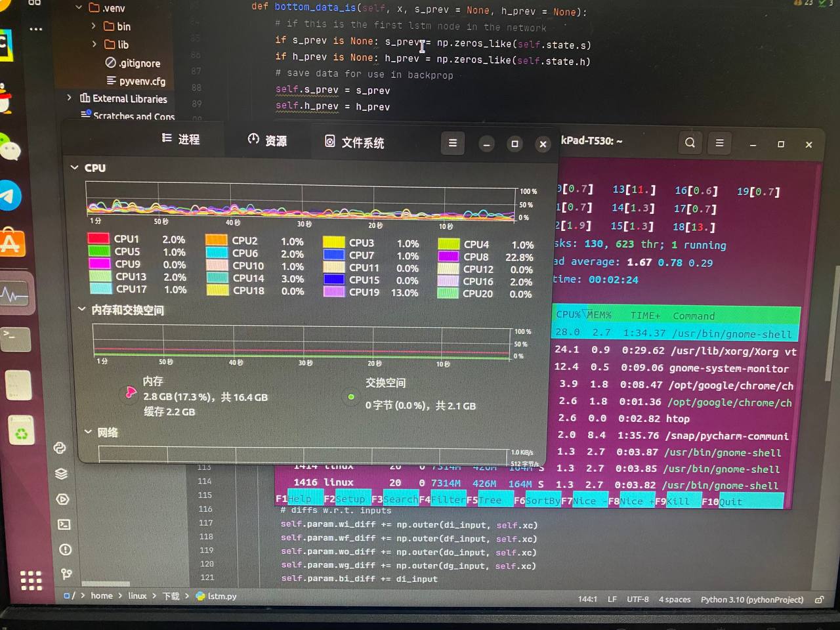Select pyvenv.cfg in the project tree
This screenshot has height=630, width=840.
pos(142,81)
